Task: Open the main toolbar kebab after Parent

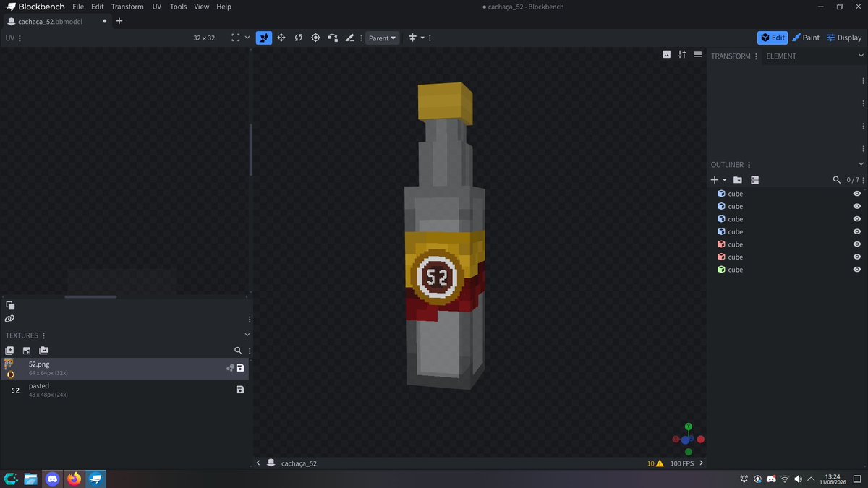Action: [430, 38]
